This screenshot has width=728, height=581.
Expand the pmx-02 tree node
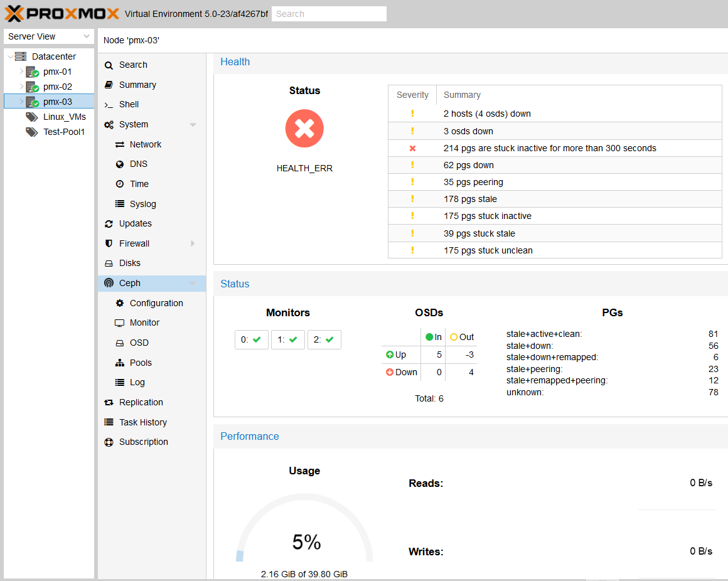[x=21, y=87]
